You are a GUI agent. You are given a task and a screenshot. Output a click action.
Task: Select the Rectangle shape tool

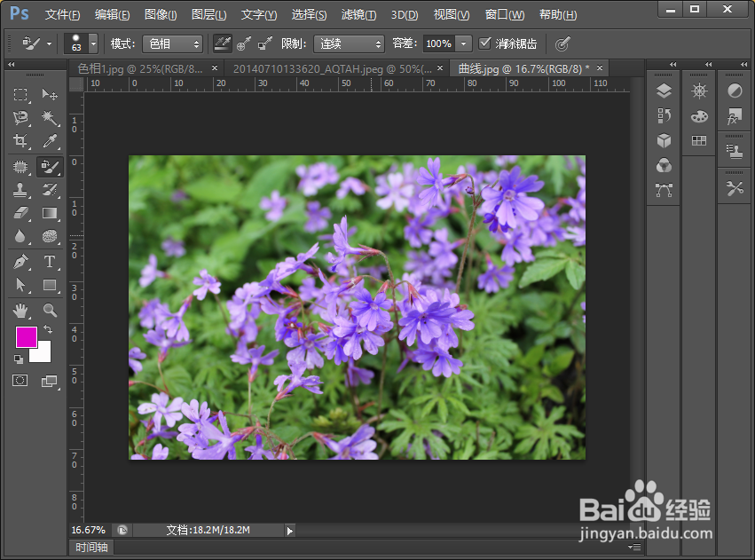[x=50, y=285]
